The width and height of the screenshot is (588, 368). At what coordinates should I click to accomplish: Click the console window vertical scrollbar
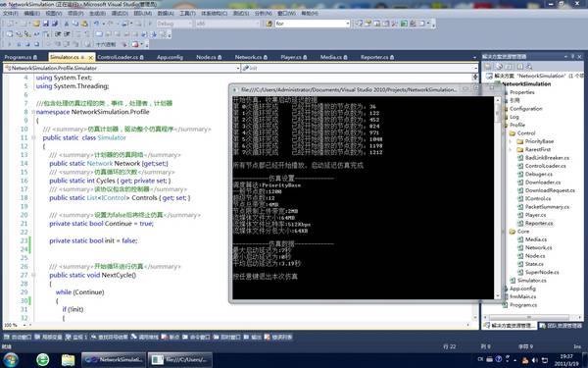[x=498, y=197]
